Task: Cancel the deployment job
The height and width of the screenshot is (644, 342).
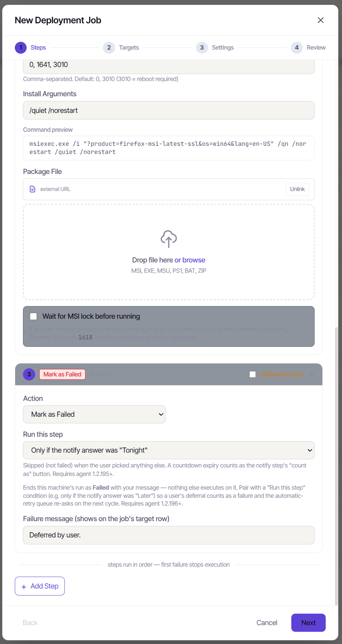Action: click(x=267, y=623)
